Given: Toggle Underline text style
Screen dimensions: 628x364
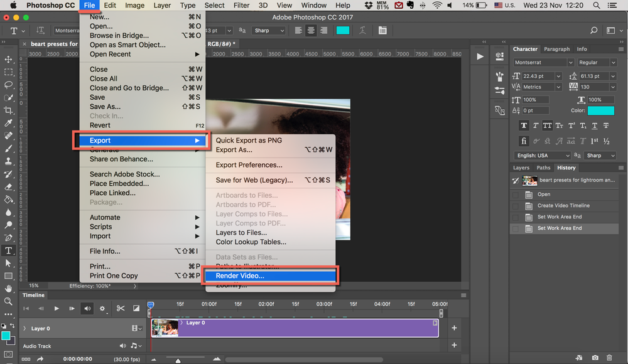Looking at the screenshot, I should [x=594, y=126].
